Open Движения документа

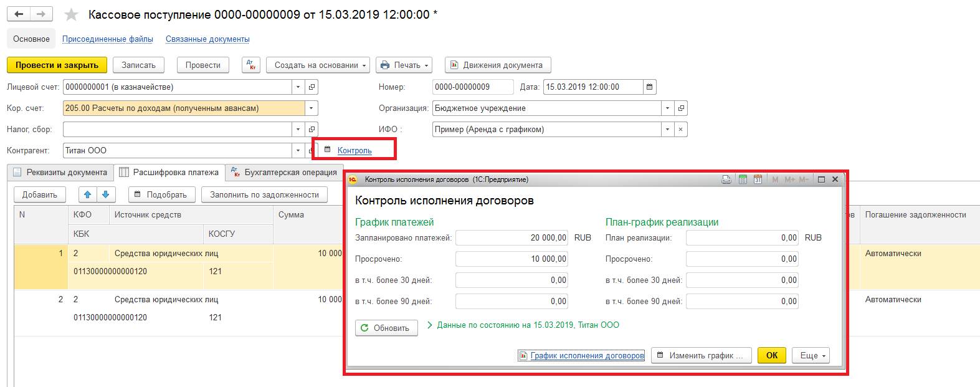tap(498, 65)
